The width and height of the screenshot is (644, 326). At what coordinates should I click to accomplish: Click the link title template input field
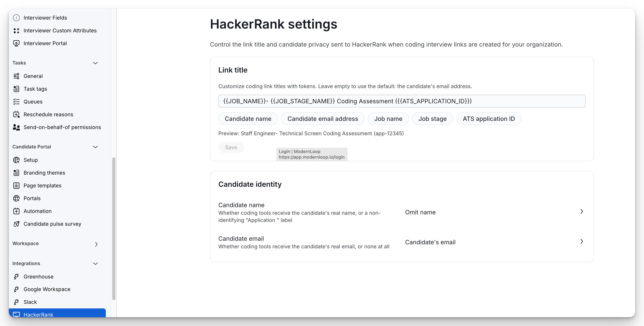[x=402, y=101]
